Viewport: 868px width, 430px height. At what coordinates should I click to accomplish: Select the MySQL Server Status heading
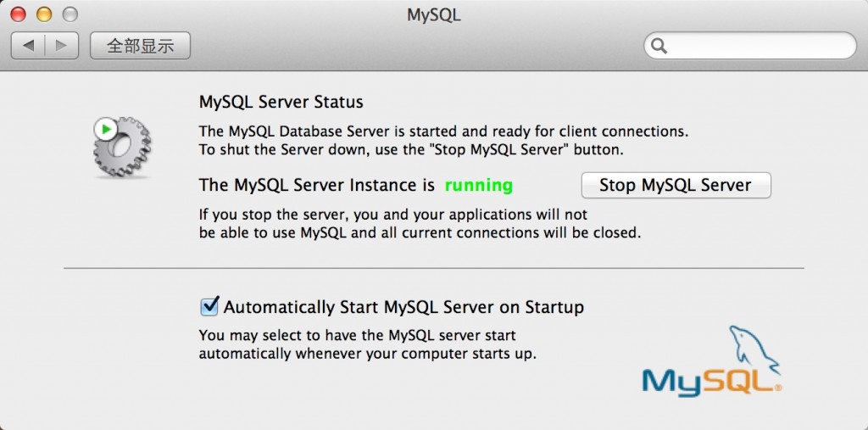(x=281, y=103)
